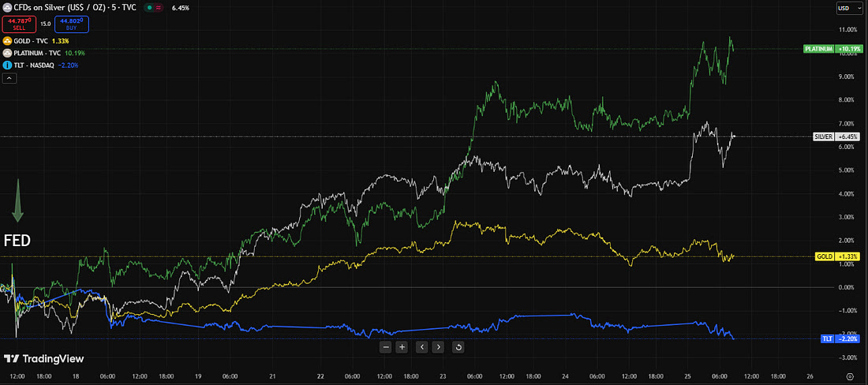Click the TradingView logo
Viewport: 868px width, 385px height.
click(x=43, y=358)
